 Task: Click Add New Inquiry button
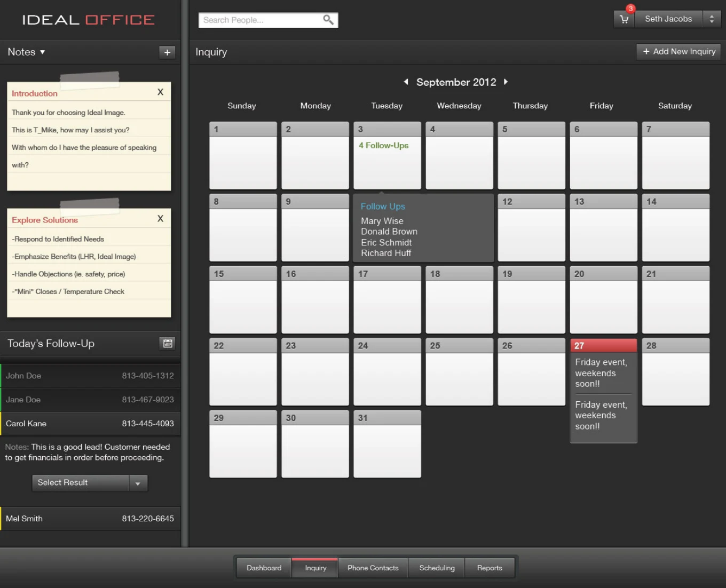678,52
